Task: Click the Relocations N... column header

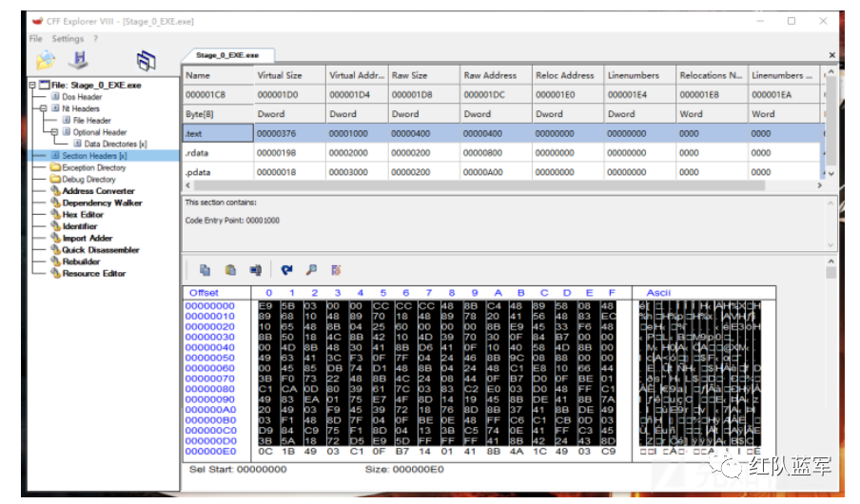Action: (x=712, y=75)
